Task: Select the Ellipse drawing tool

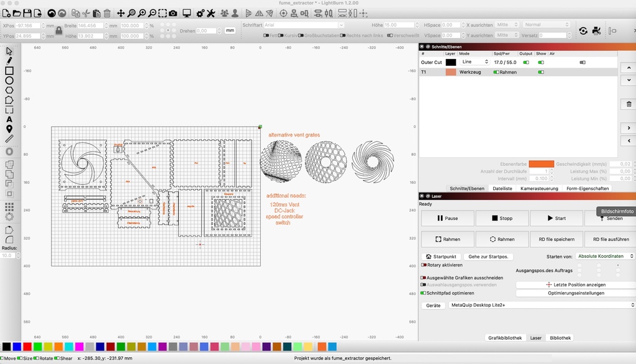Action: (x=9, y=80)
